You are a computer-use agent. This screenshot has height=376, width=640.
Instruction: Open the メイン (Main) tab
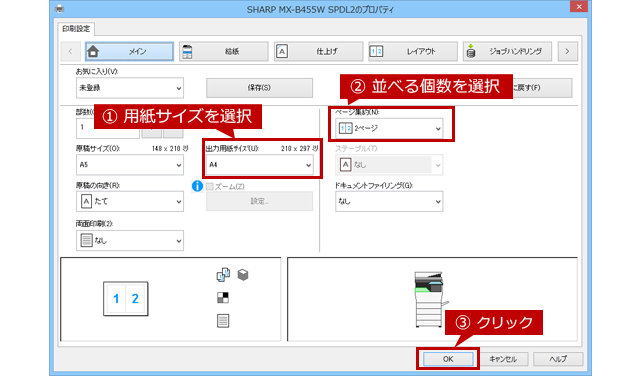pyautogui.click(x=129, y=51)
